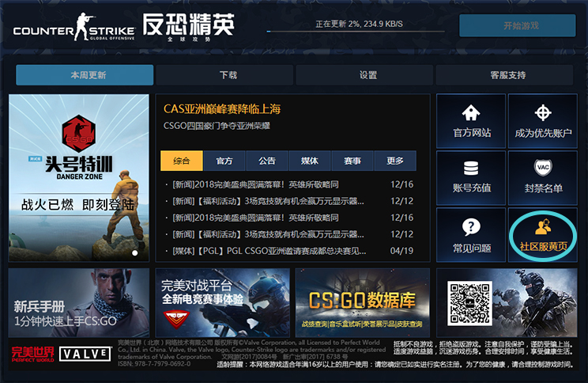Click the CSGO四国豪门争夺亚洲荣耀 subtitle

point(217,126)
